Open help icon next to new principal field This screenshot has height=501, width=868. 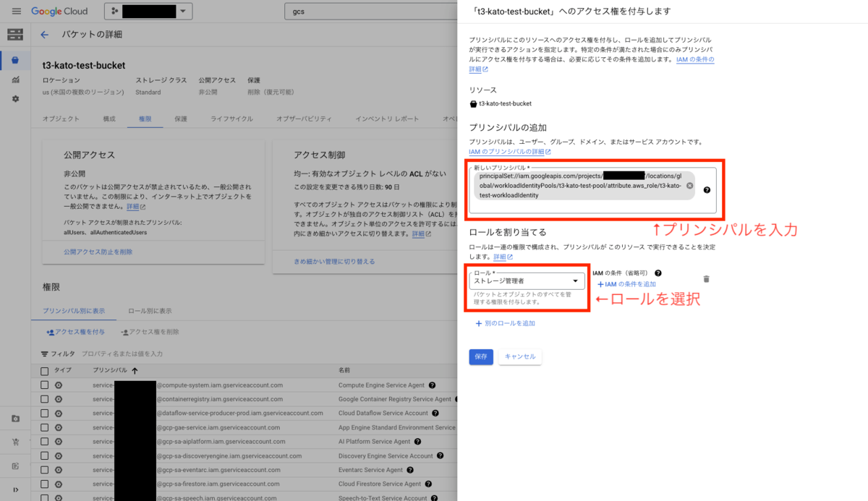(707, 190)
